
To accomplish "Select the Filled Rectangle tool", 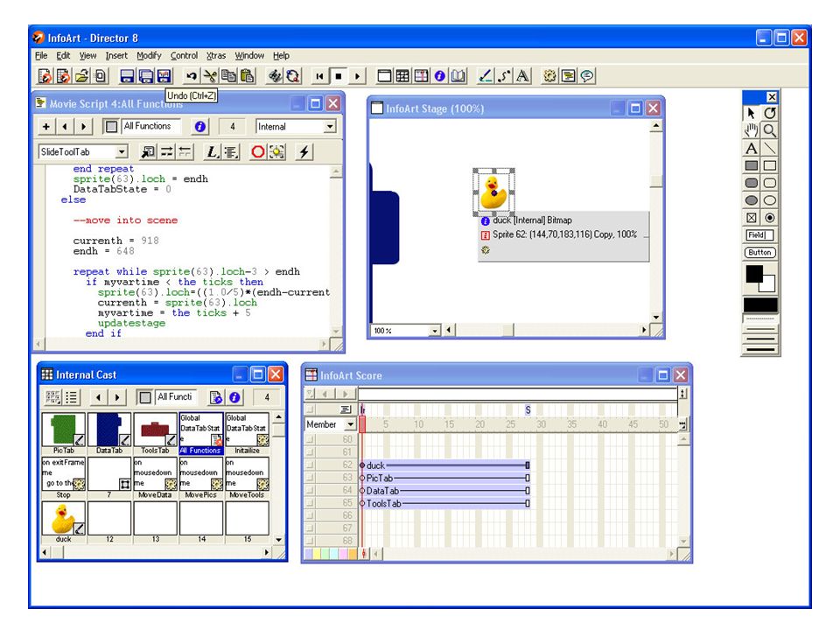I will [x=751, y=165].
